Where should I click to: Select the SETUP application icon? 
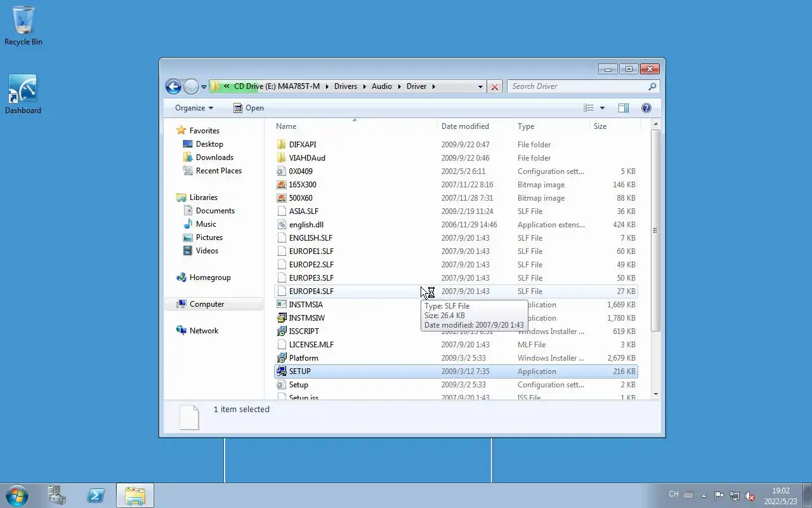(282, 371)
